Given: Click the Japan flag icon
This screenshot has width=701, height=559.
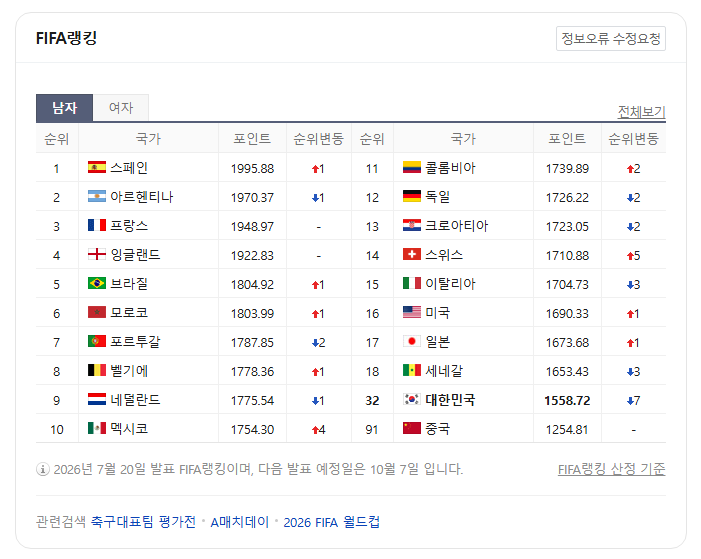Looking at the screenshot, I should 412,342.
